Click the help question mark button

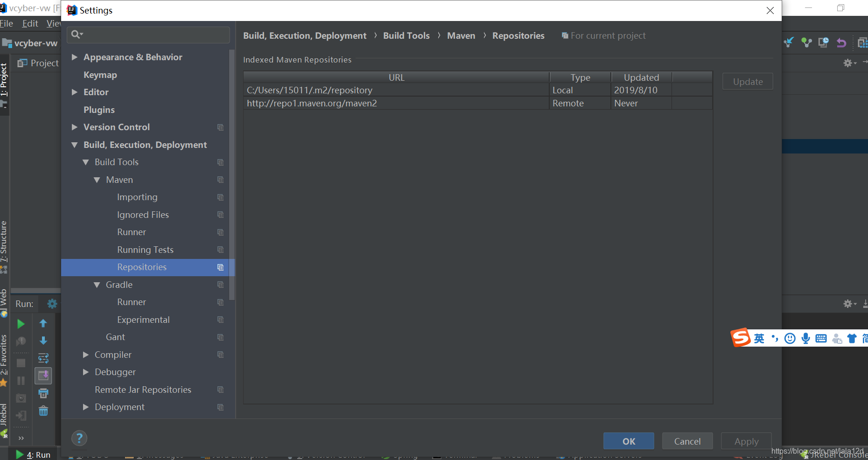pyautogui.click(x=79, y=438)
